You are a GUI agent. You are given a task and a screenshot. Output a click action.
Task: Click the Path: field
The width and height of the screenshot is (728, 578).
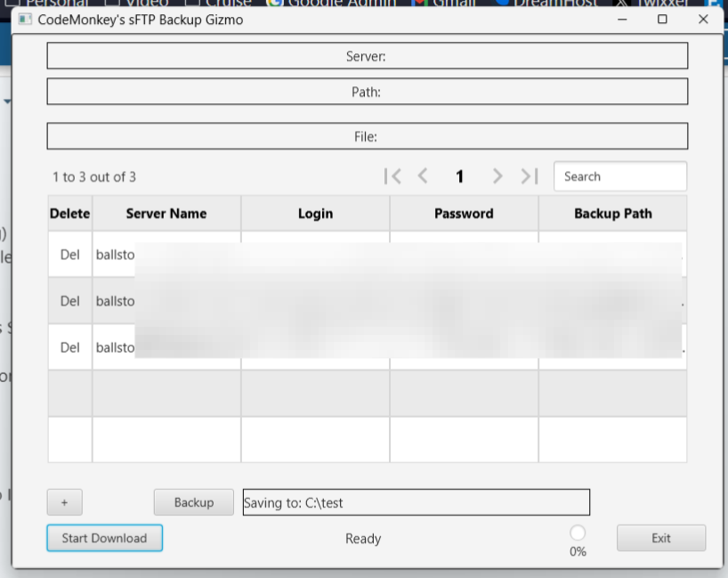point(368,92)
